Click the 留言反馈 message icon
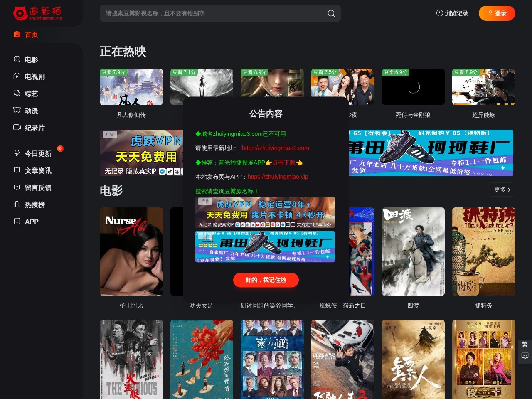 coord(17,187)
